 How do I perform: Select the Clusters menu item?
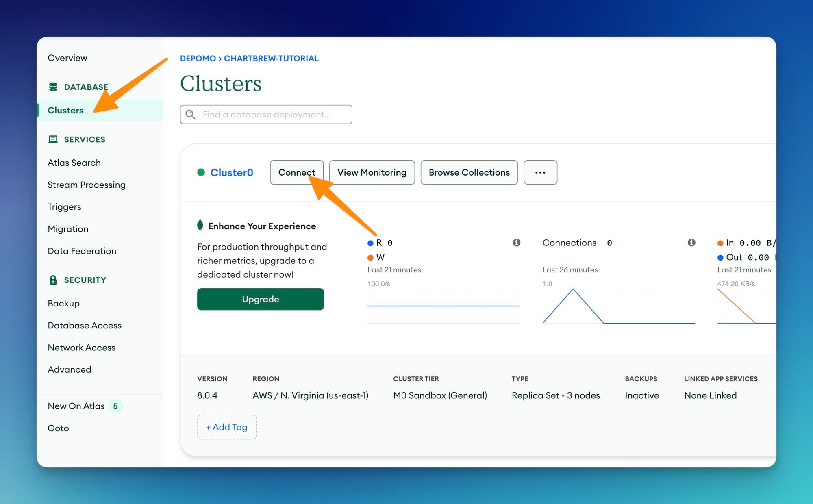(x=65, y=110)
